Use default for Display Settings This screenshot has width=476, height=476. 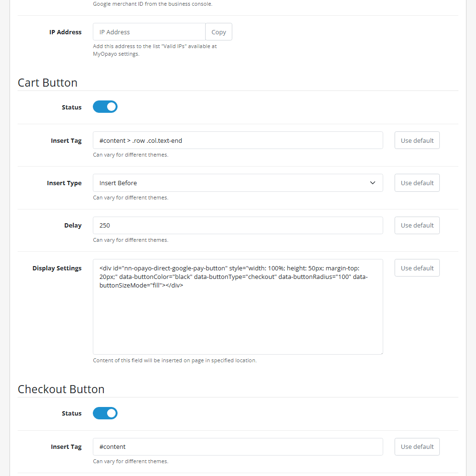(417, 268)
